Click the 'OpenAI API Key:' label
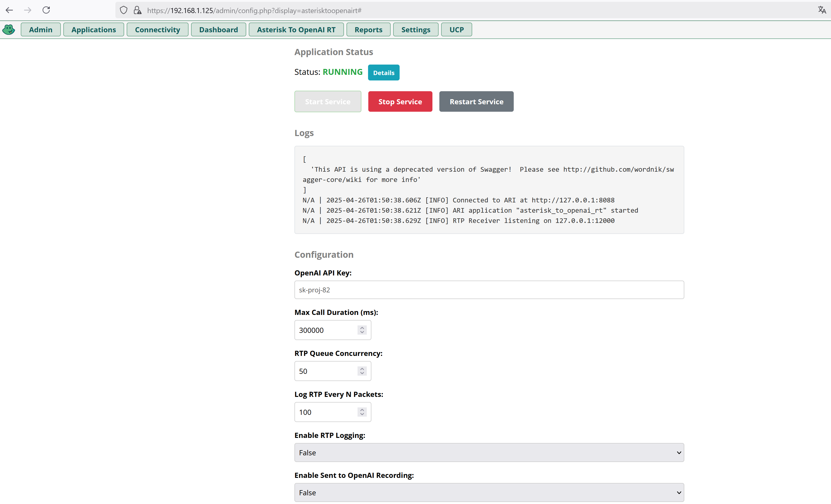The image size is (831, 504). pyautogui.click(x=323, y=273)
